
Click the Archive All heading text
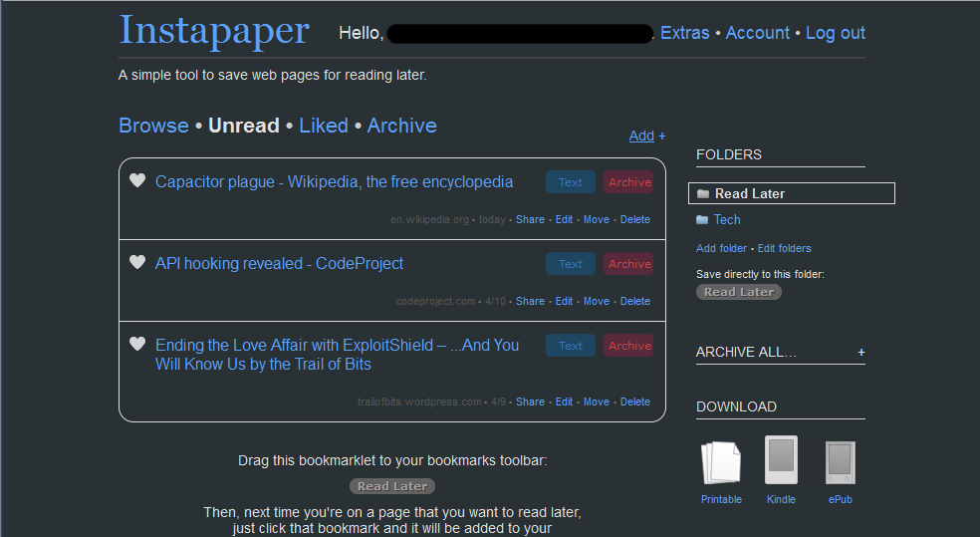(746, 353)
